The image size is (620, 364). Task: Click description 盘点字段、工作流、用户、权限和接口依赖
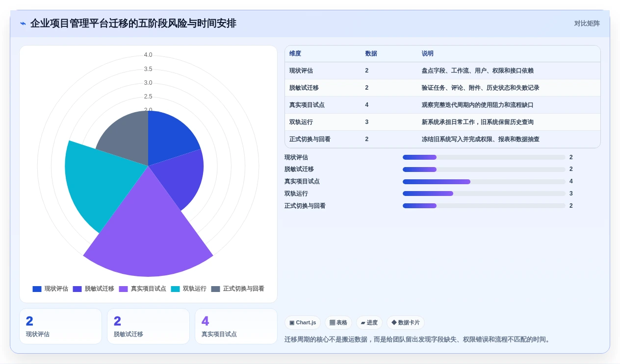[x=478, y=71]
